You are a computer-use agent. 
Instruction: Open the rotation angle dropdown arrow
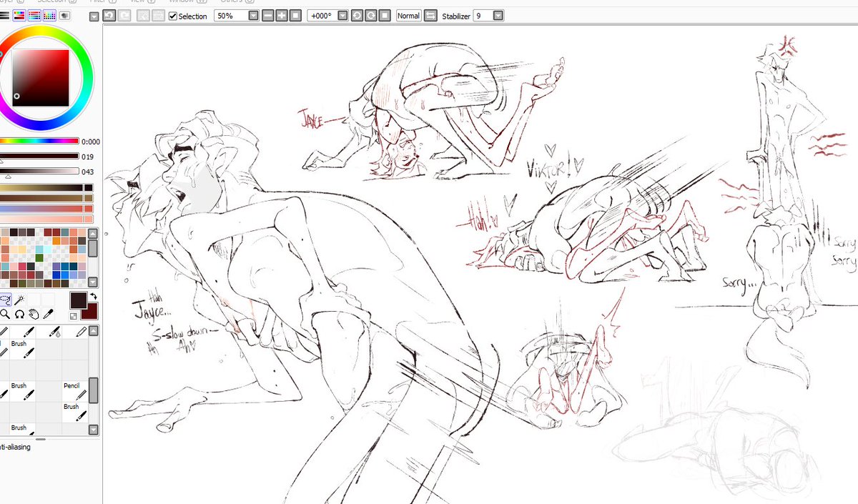[x=342, y=15]
